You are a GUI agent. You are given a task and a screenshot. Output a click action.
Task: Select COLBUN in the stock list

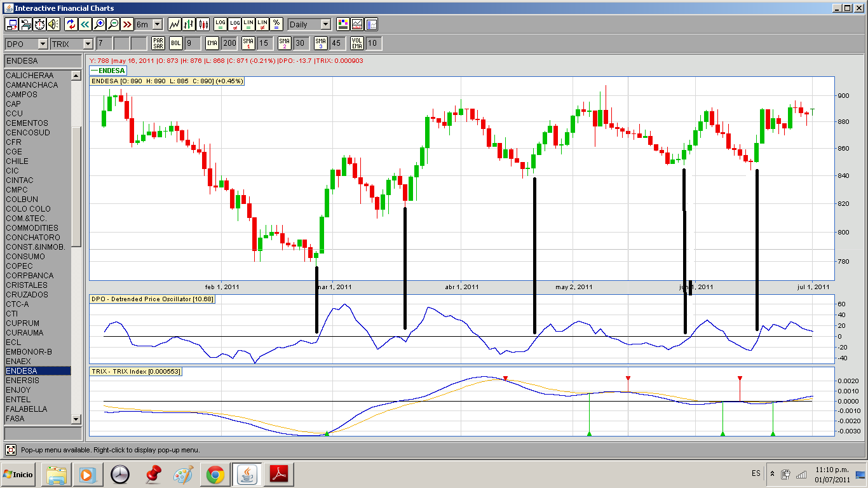pos(37,200)
